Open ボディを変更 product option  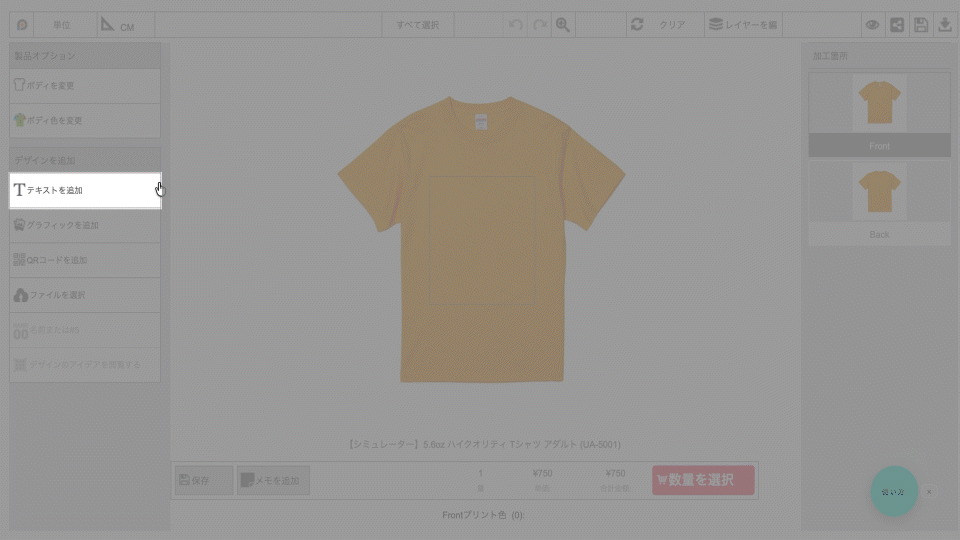click(x=85, y=86)
